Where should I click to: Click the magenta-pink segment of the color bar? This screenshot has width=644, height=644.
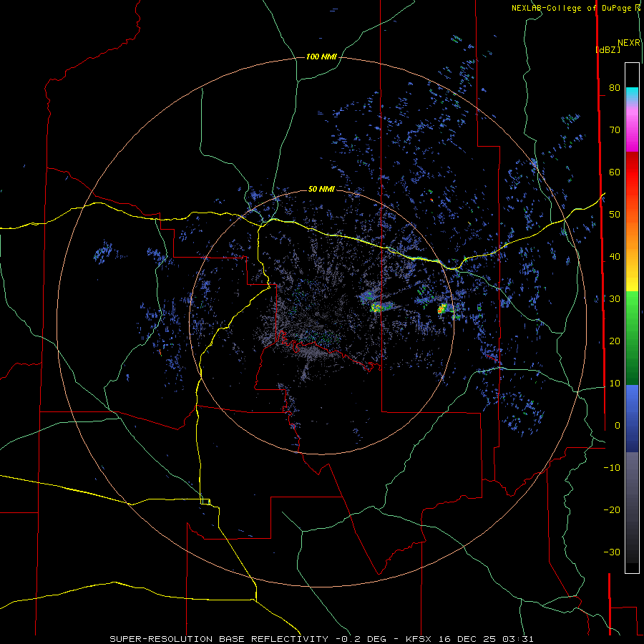(632, 127)
